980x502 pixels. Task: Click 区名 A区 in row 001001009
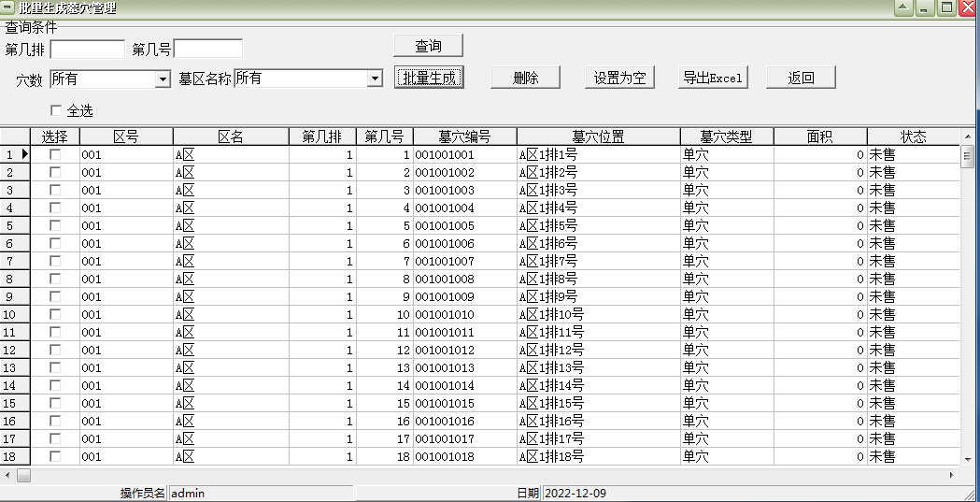click(231, 296)
